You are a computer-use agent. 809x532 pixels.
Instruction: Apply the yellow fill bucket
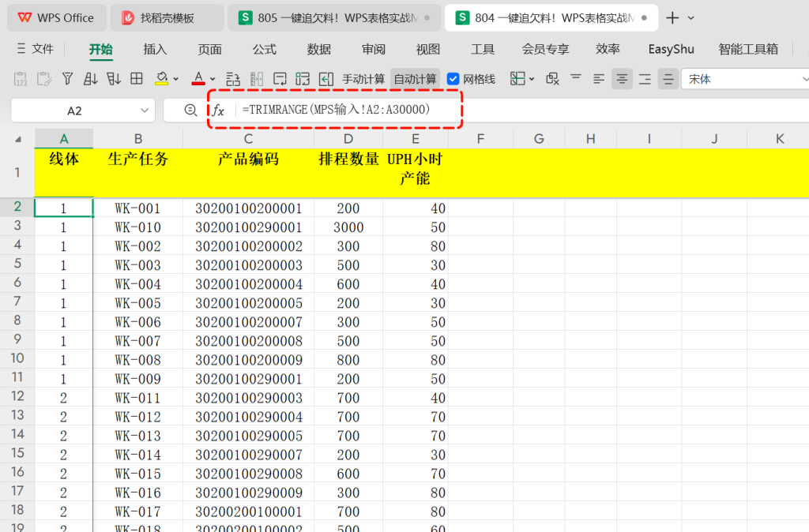161,79
